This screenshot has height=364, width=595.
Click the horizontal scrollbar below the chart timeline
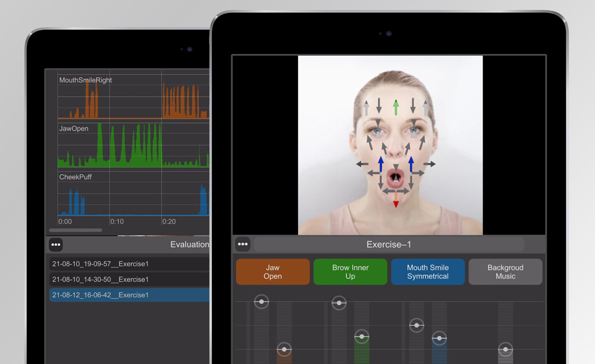(x=75, y=231)
